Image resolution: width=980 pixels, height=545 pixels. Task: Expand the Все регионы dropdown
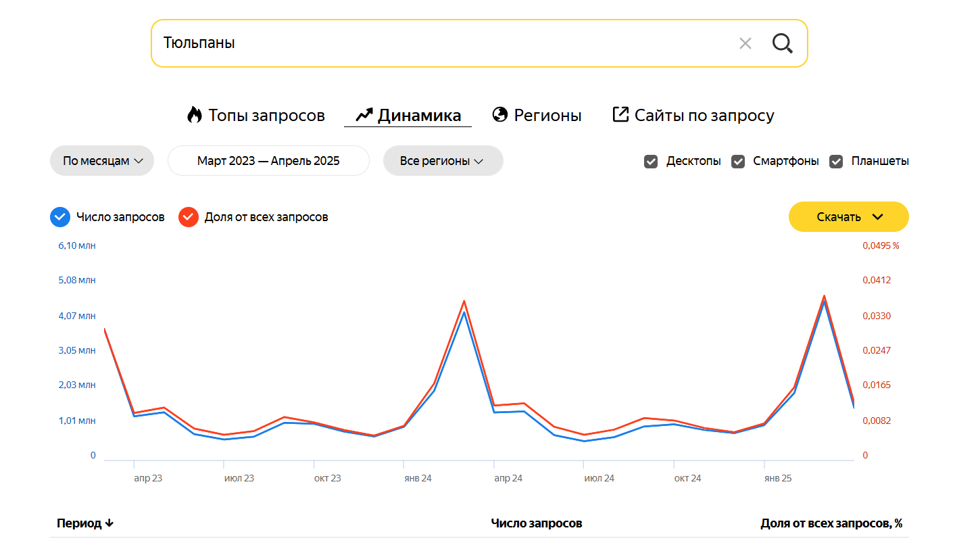443,161
